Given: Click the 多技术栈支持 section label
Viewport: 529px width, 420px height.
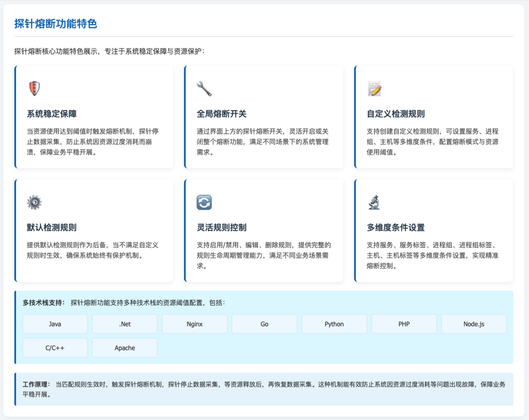Looking at the screenshot, I should 43,302.
